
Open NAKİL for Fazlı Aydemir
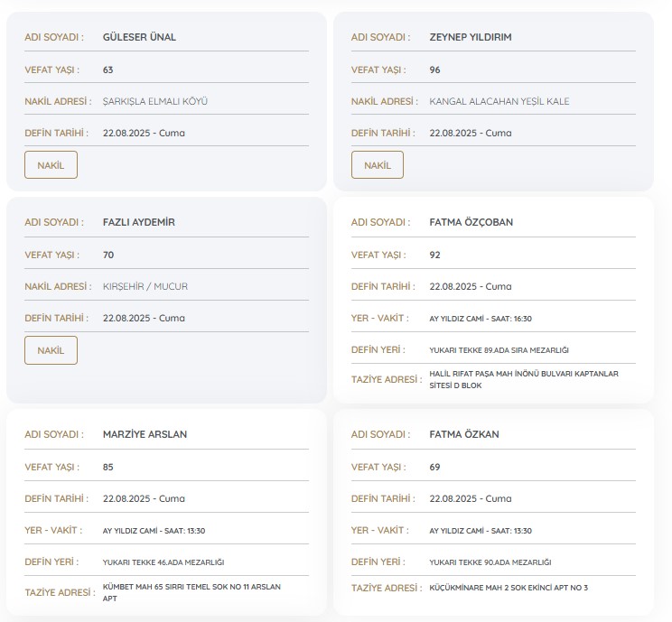tap(51, 350)
